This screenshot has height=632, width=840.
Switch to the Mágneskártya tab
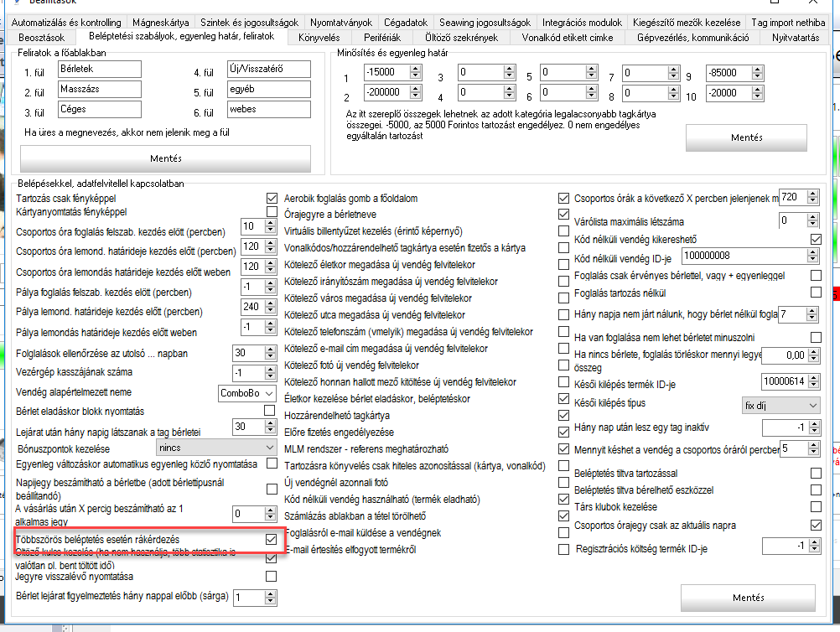pos(161,23)
